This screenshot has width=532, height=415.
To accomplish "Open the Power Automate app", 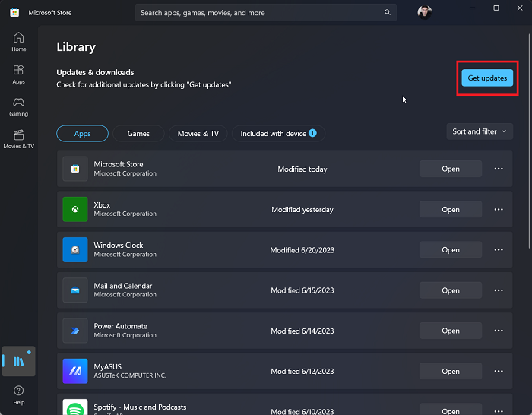I will point(451,331).
